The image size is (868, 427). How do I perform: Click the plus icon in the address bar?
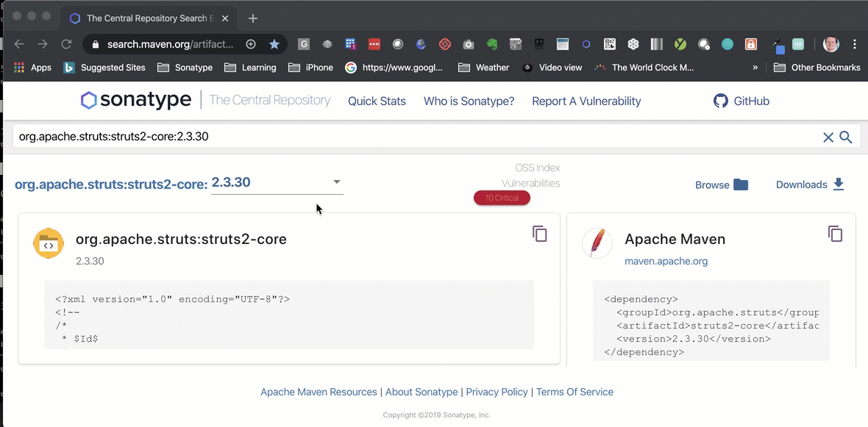[251, 44]
